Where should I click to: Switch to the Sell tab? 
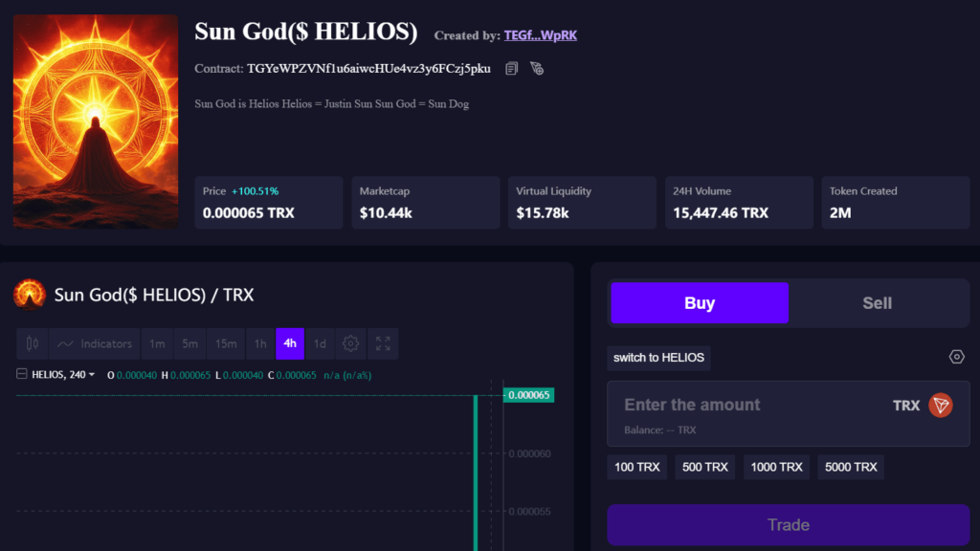coord(877,302)
